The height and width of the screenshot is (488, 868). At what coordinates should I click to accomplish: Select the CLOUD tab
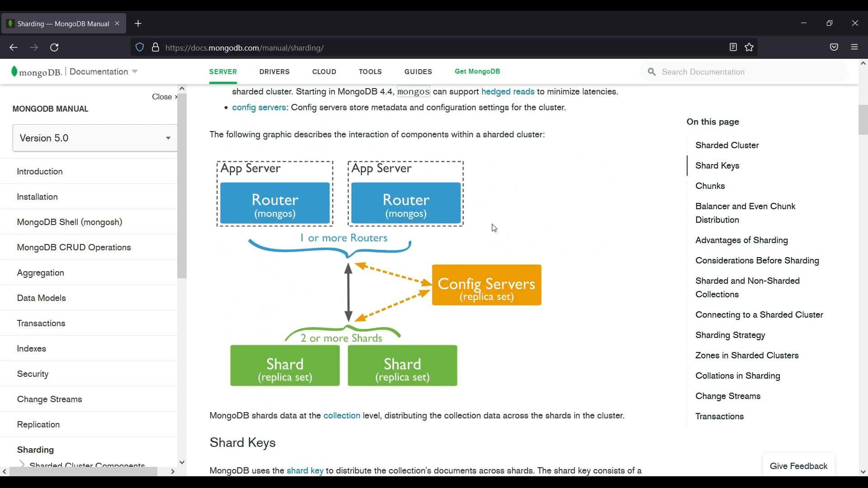tap(324, 71)
